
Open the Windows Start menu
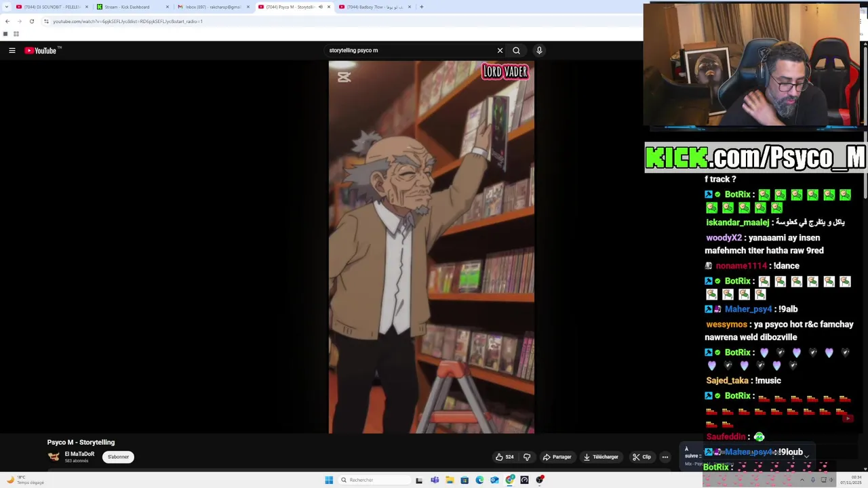(329, 480)
